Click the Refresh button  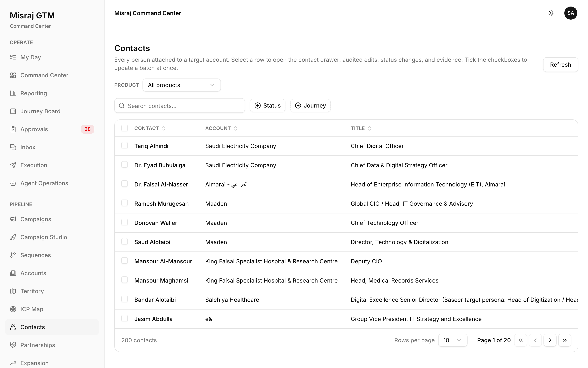(x=561, y=64)
